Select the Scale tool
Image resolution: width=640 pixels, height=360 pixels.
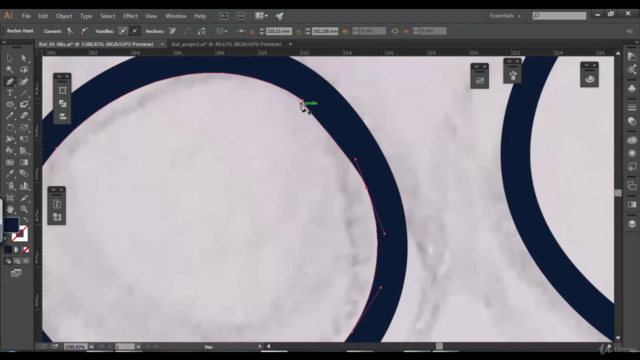[24, 127]
